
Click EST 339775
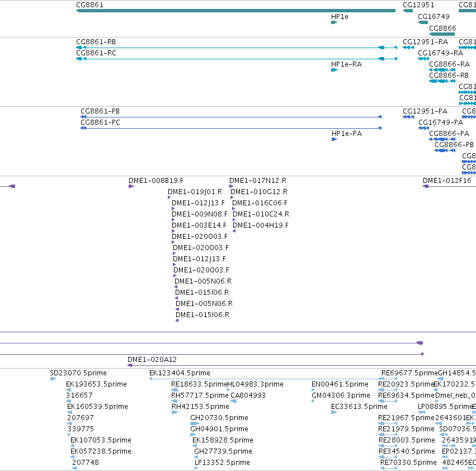(x=80, y=430)
